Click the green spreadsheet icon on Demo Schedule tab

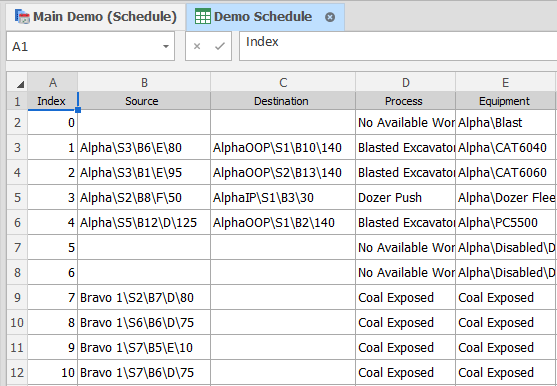[x=203, y=17]
